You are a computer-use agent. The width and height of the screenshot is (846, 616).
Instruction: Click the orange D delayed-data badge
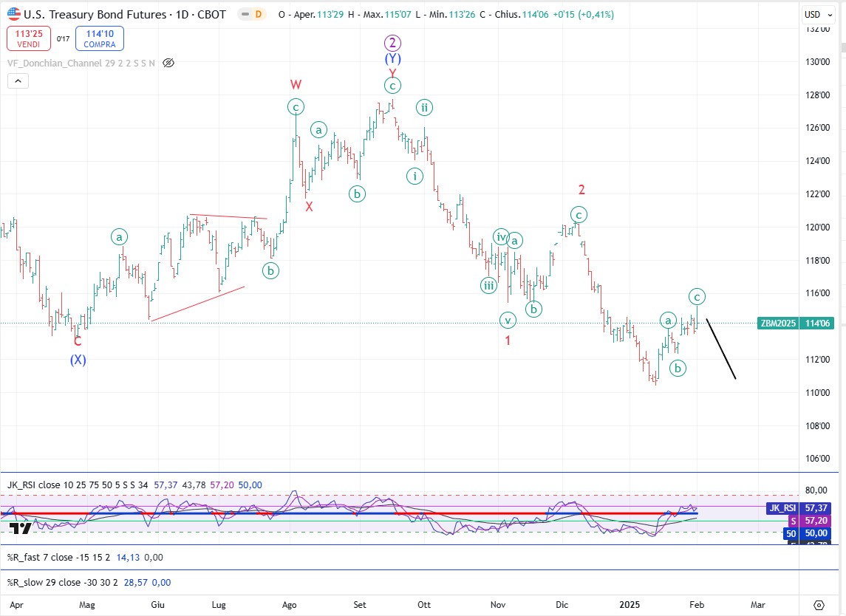[x=259, y=15]
